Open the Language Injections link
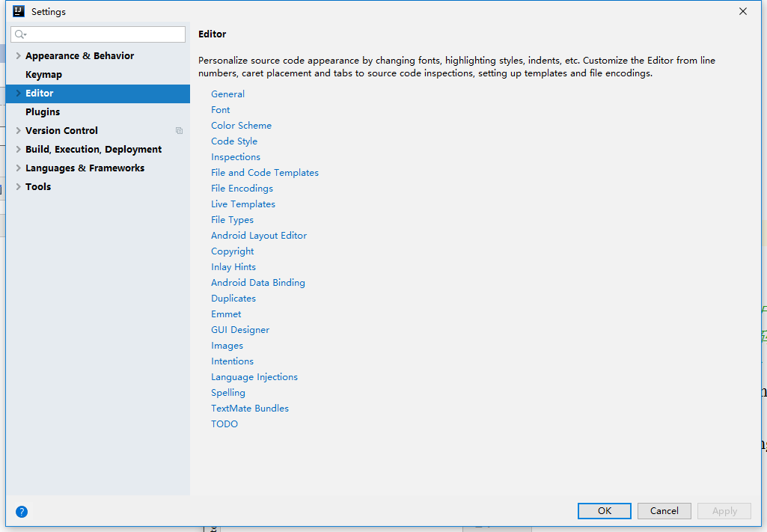 [254, 376]
